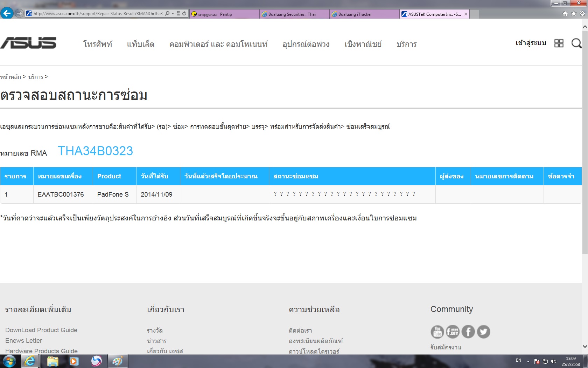Image resolution: width=588 pixels, height=368 pixels.
Task: Refresh the page with the reload icon
Action: [x=184, y=14]
